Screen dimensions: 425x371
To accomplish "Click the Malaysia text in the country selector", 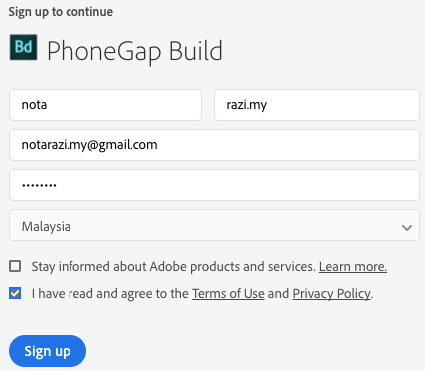I will pyautogui.click(x=46, y=227).
